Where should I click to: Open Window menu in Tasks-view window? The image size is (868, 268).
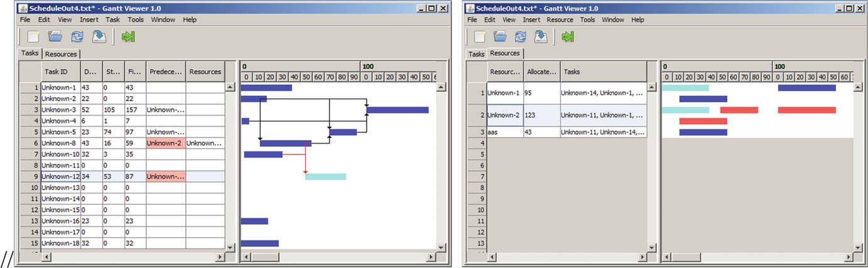pos(163,19)
